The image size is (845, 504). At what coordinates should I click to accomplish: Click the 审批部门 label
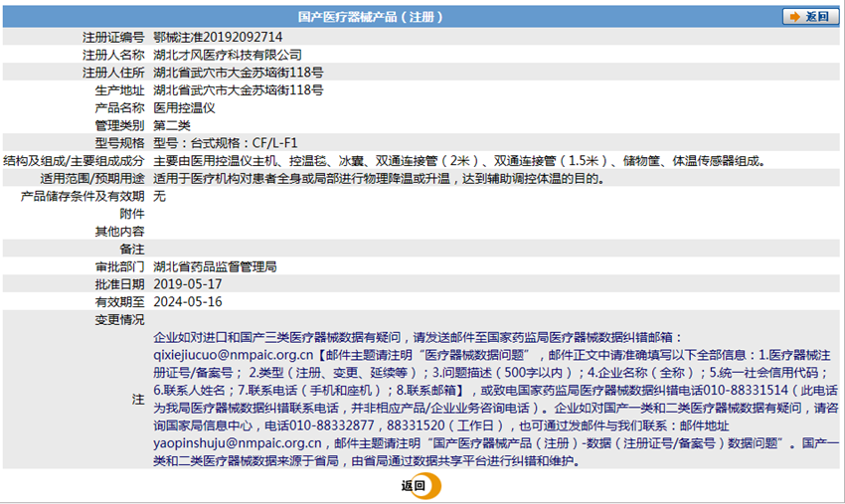(119, 266)
